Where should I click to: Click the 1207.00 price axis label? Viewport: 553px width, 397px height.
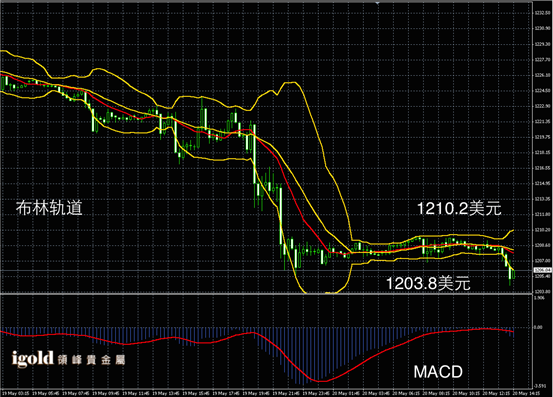point(542,261)
